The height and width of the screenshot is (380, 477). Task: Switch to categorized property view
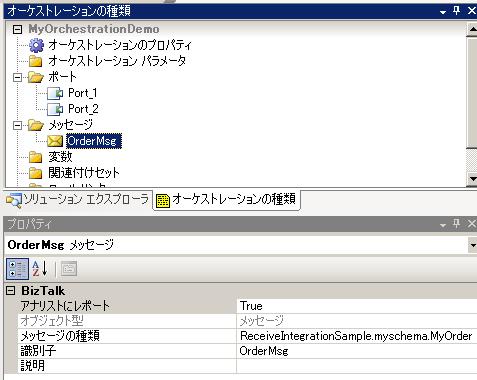[17, 269]
